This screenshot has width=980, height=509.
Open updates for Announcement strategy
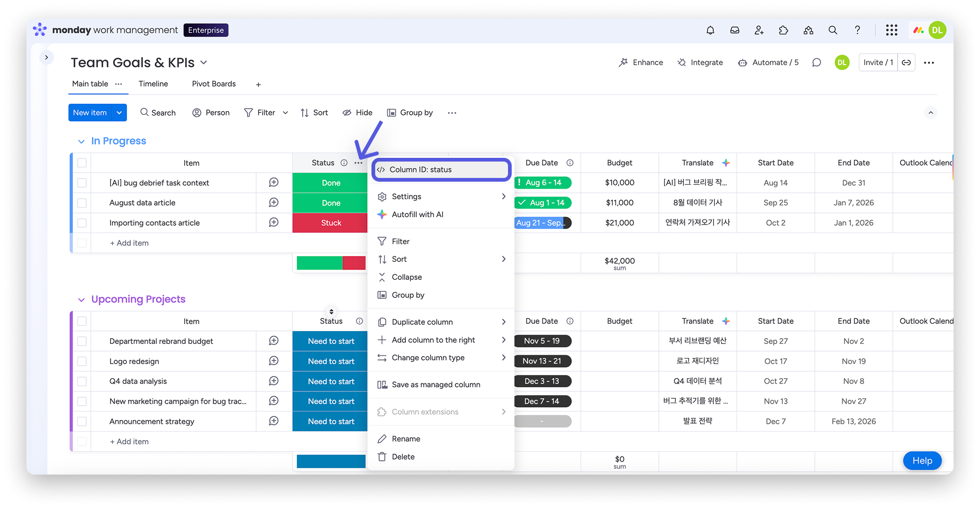tap(274, 421)
